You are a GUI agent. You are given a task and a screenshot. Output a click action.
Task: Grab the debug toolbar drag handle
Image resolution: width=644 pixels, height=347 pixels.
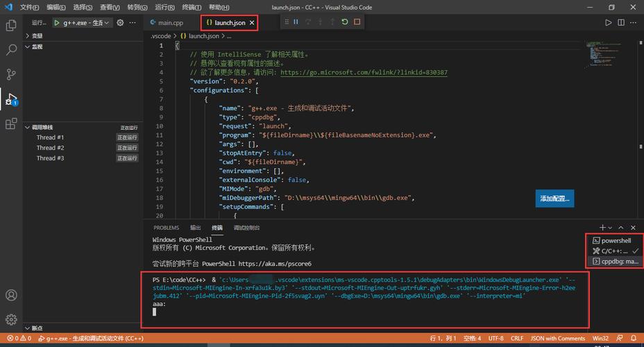287,22
